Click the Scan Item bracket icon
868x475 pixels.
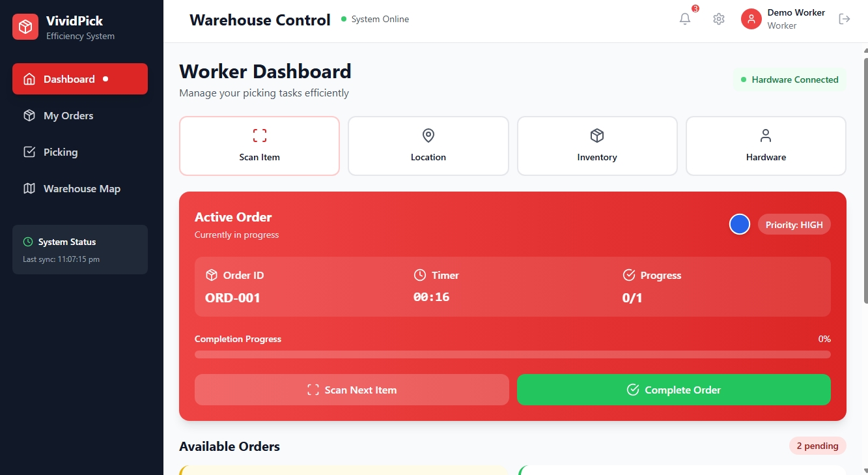(x=260, y=136)
